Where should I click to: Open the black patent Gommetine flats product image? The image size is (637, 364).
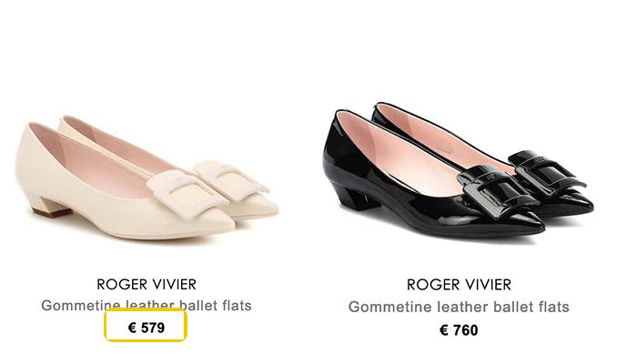459,172
